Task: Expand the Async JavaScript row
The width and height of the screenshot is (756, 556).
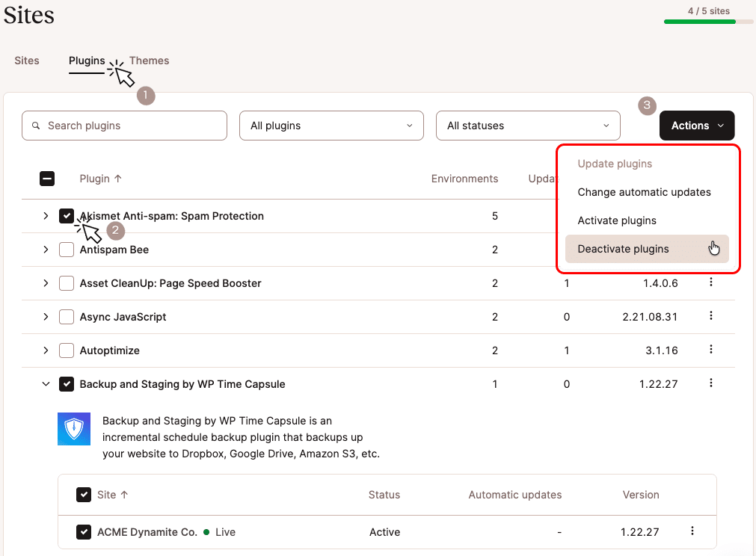Action: (x=46, y=317)
